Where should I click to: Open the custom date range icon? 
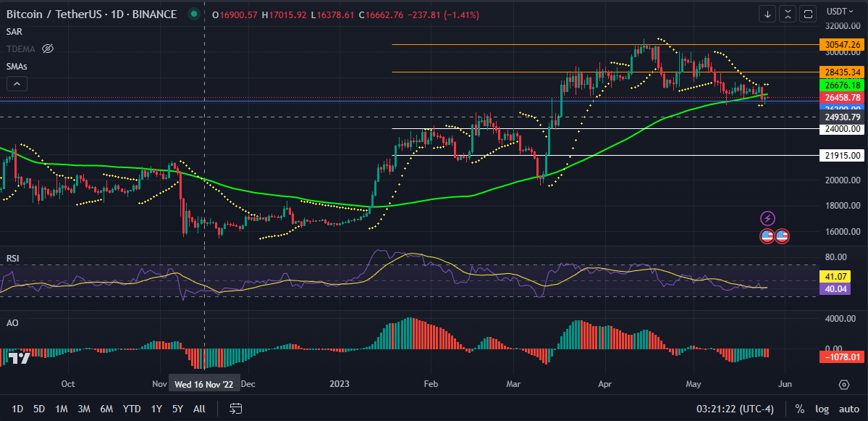click(x=235, y=409)
